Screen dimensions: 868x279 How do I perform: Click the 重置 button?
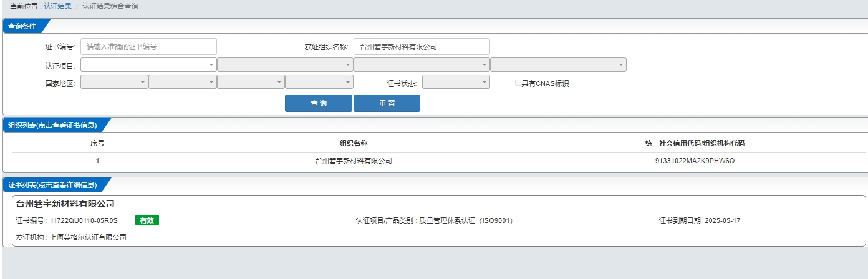387,103
